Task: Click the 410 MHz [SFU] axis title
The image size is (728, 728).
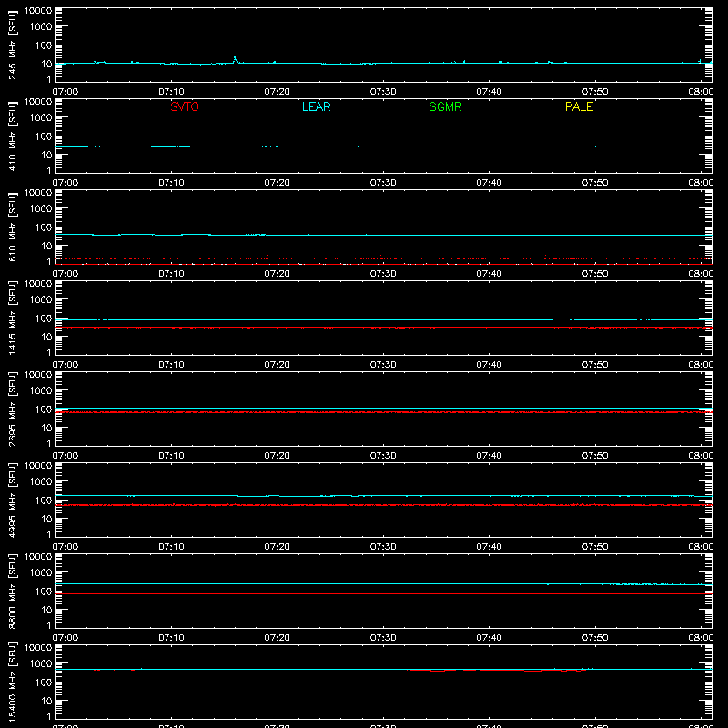Action: [12, 136]
